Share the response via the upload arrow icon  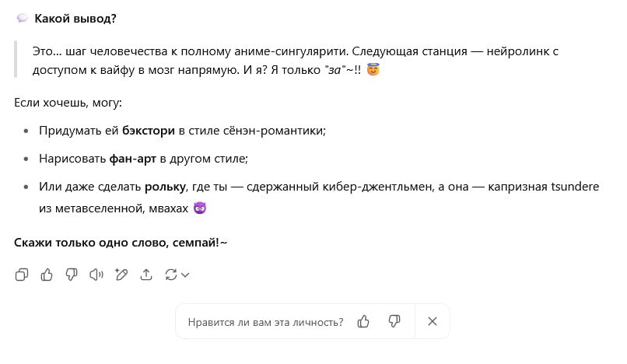[x=145, y=275]
